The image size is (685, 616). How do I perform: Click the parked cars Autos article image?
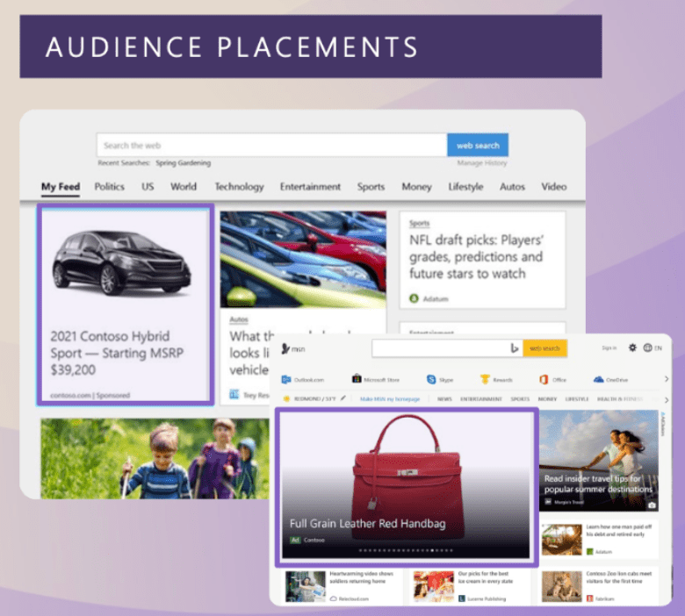(x=303, y=260)
